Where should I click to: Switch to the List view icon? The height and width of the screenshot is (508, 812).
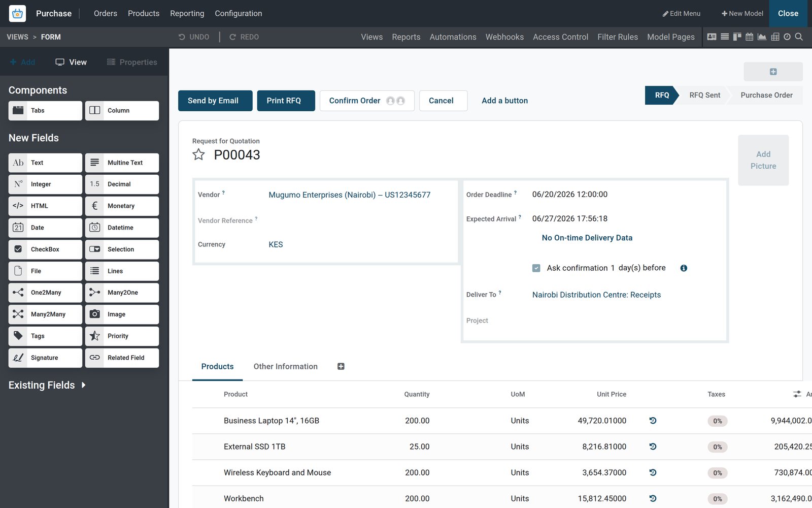click(x=725, y=37)
